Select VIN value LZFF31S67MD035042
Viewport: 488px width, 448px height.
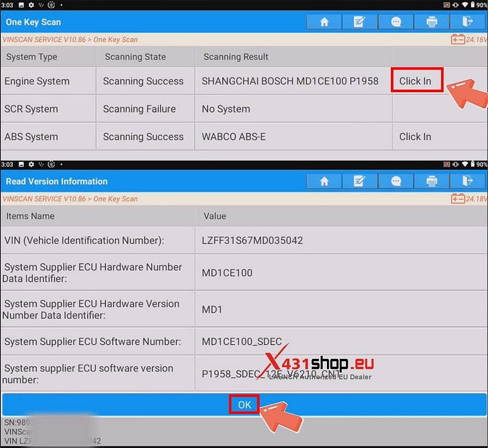pyautogui.click(x=252, y=240)
